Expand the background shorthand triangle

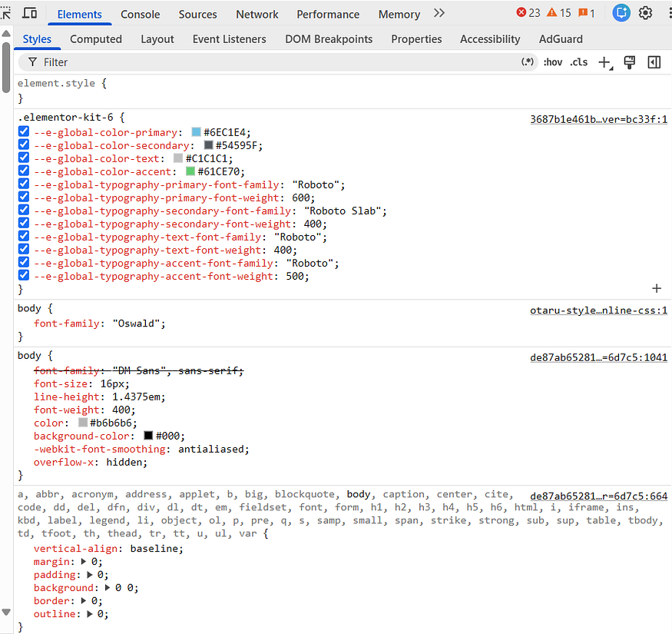tap(108, 588)
